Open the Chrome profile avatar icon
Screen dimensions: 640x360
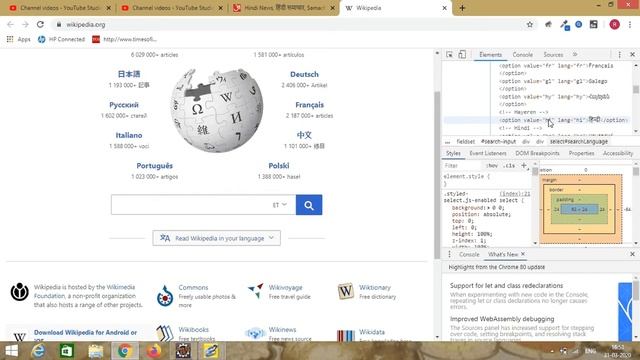pyautogui.click(x=614, y=24)
